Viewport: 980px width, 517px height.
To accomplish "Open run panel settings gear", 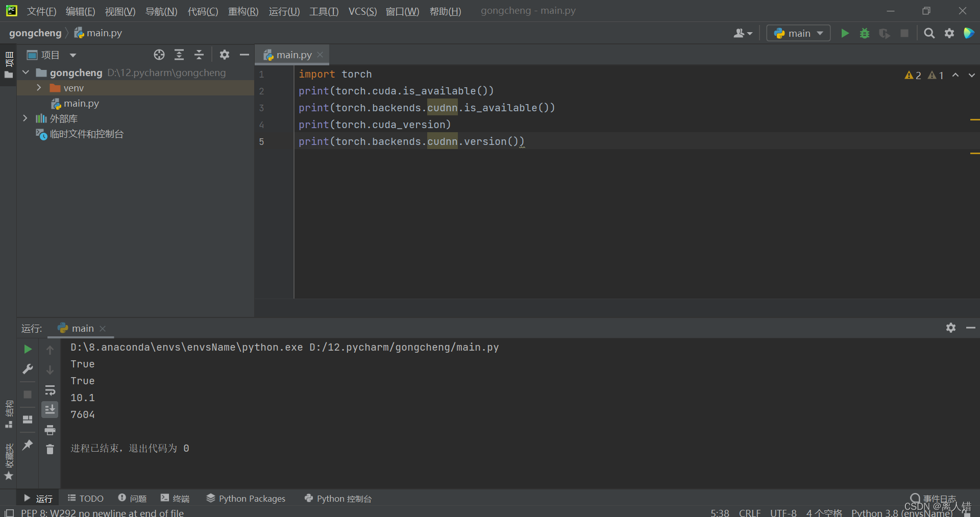I will [951, 328].
